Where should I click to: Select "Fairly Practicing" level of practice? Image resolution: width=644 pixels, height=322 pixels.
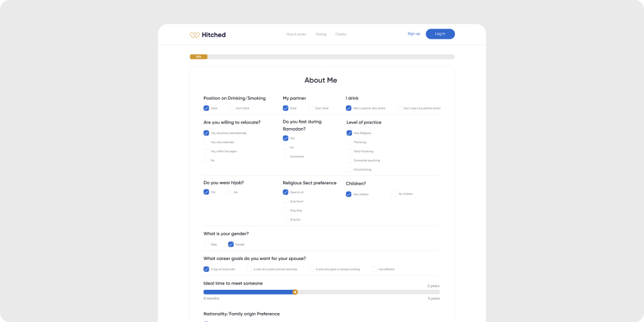(349, 151)
